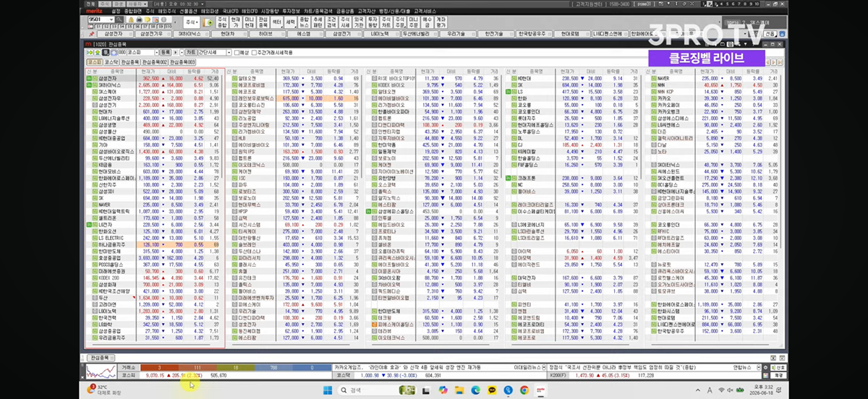
Task: Select the 삼성전자 quick stock tab
Action: tap(116, 34)
